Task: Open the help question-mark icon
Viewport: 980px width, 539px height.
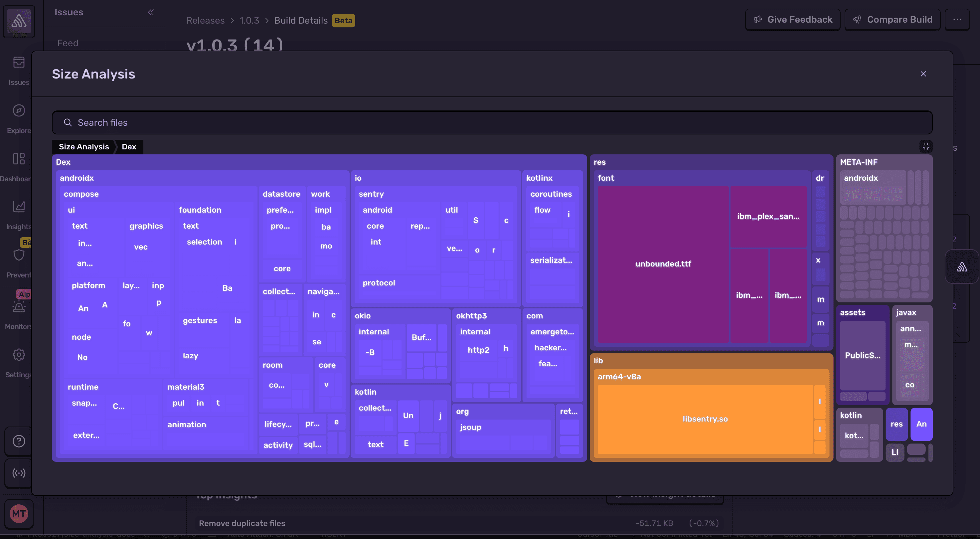Action: point(18,441)
